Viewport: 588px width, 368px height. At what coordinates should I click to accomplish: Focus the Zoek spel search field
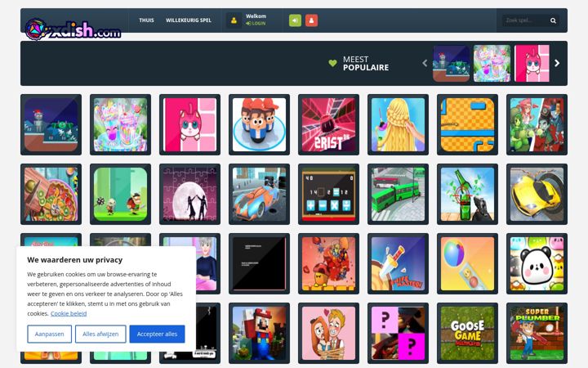(525, 20)
